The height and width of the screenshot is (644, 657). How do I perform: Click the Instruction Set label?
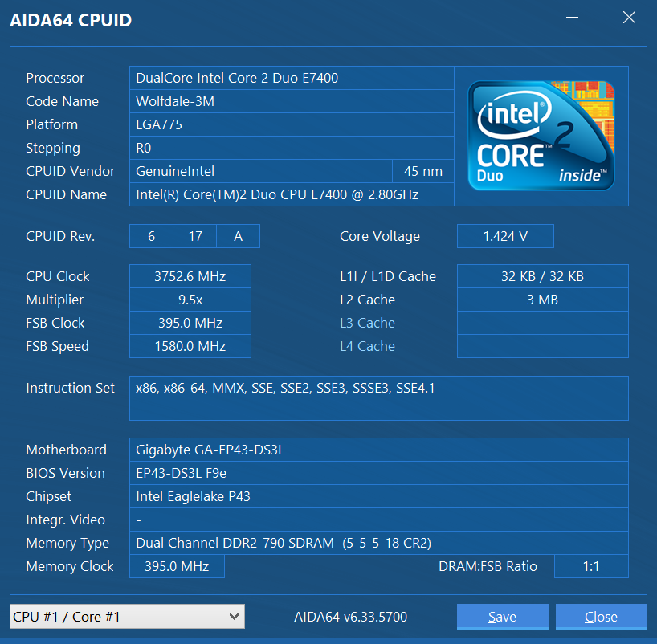(70, 388)
